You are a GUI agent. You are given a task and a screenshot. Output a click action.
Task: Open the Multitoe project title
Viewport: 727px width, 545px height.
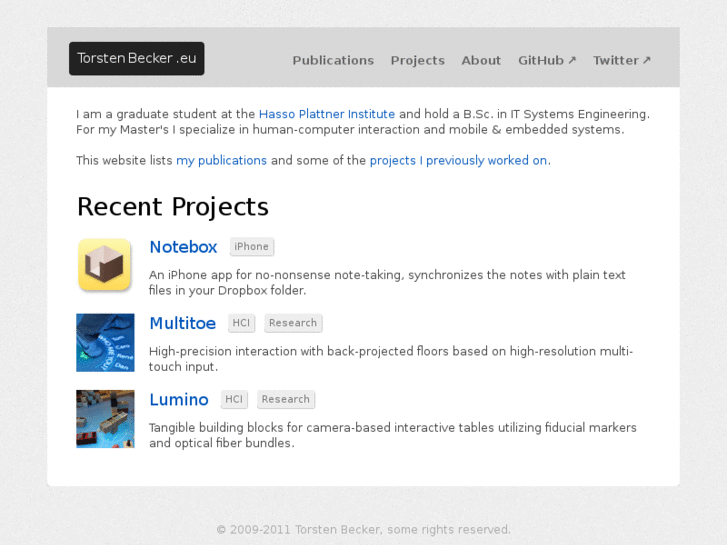182,323
